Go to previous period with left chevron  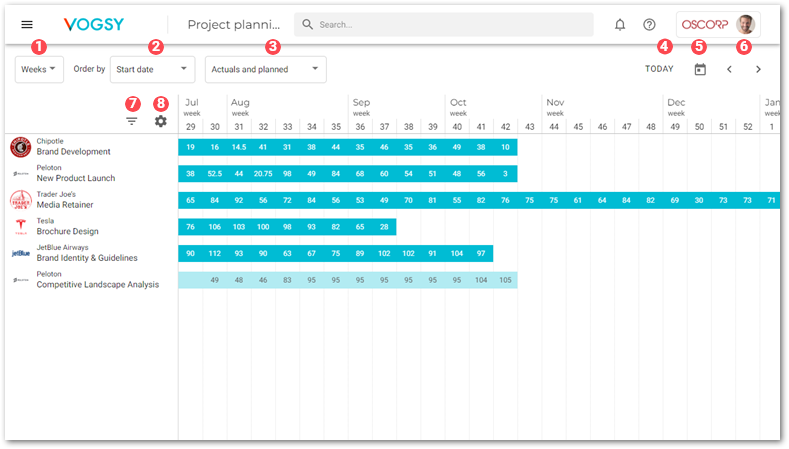click(x=729, y=69)
